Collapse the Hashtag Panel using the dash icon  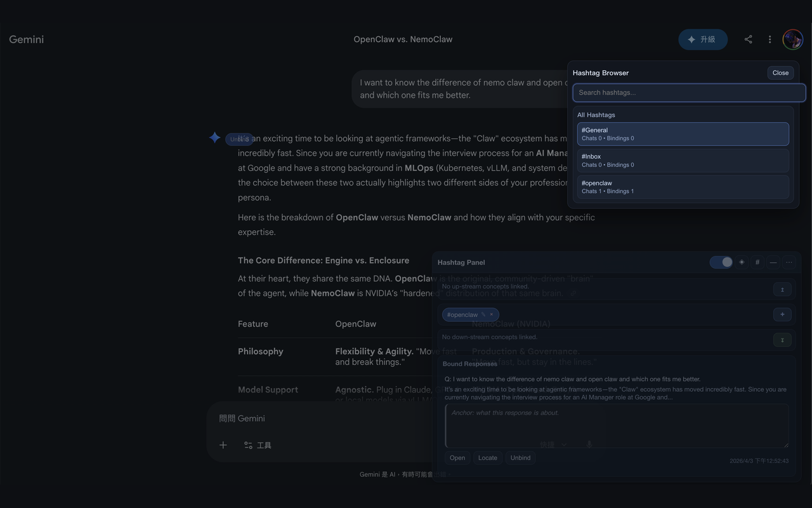773,262
